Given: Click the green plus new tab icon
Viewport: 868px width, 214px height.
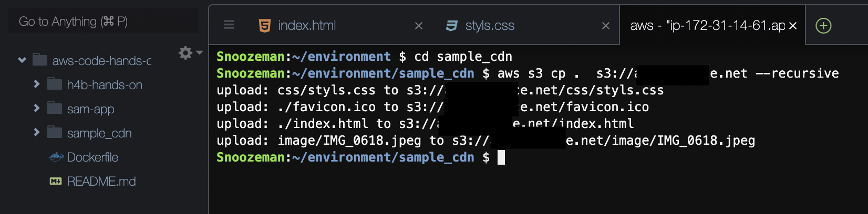Looking at the screenshot, I should (823, 25).
